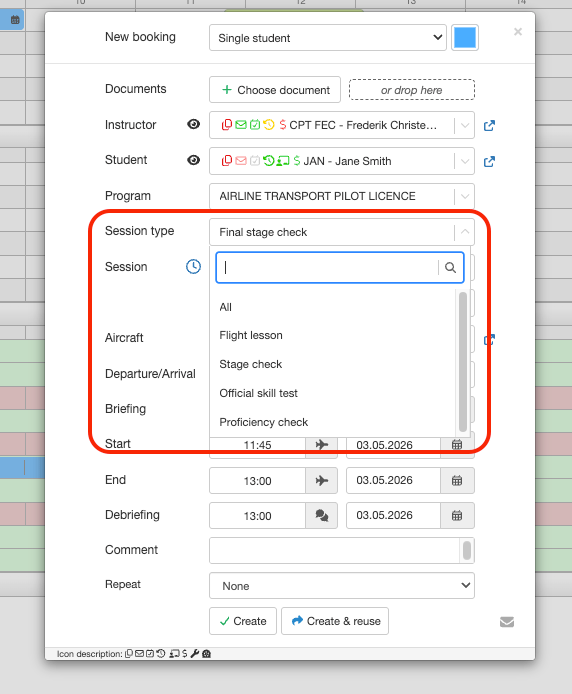Screen dimensions: 572x694
Task: Toggle Instructor eye visibility icon
Action: coord(193,124)
